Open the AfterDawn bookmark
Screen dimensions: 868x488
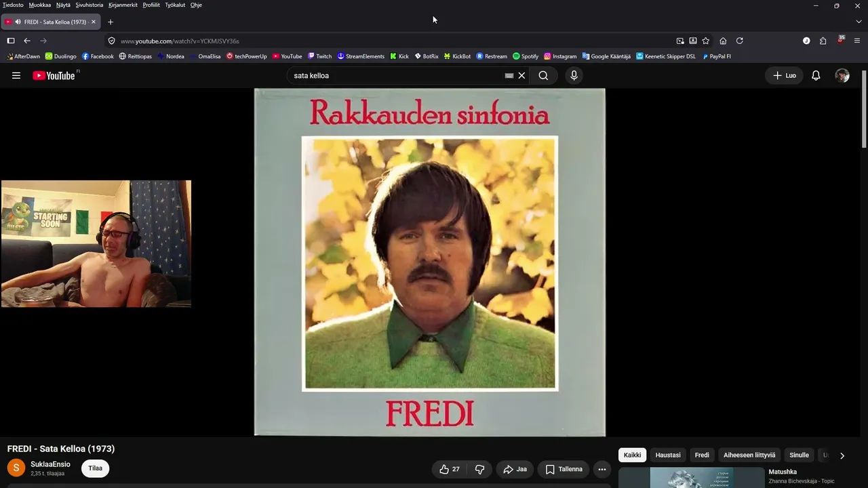[24, 56]
